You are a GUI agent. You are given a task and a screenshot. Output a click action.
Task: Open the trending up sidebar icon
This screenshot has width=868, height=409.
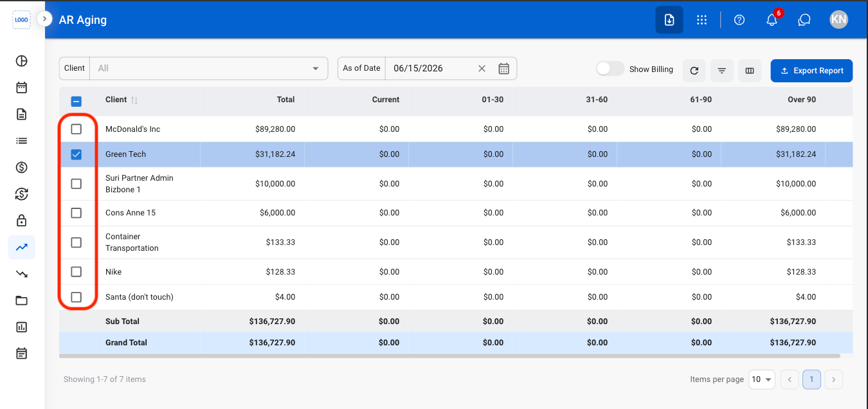coord(22,247)
